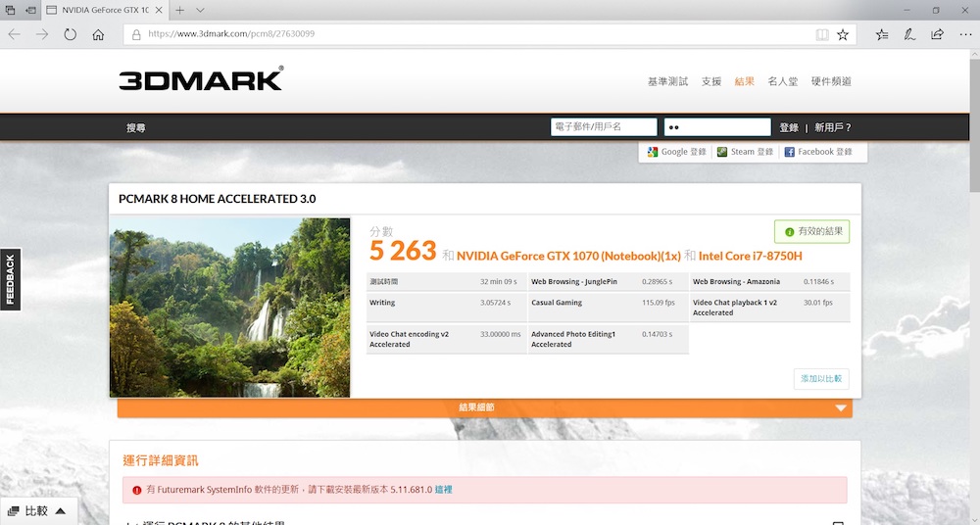Open the tabs you've set aside icon
Viewport: 980px width, 525px height.
click(x=10, y=10)
